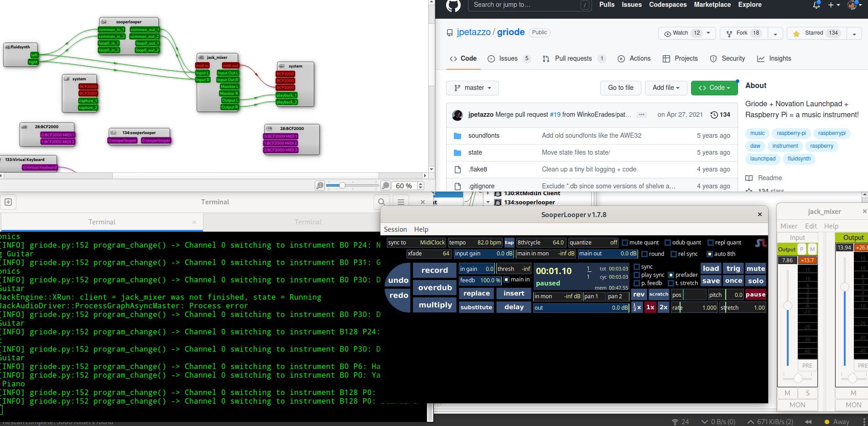The width and height of the screenshot is (868, 426).
Task: Switch to the Issues repo tab
Action: 509,58
